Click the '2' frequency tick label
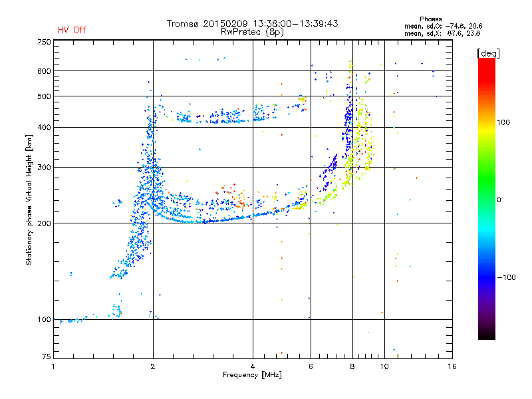 click(x=153, y=366)
